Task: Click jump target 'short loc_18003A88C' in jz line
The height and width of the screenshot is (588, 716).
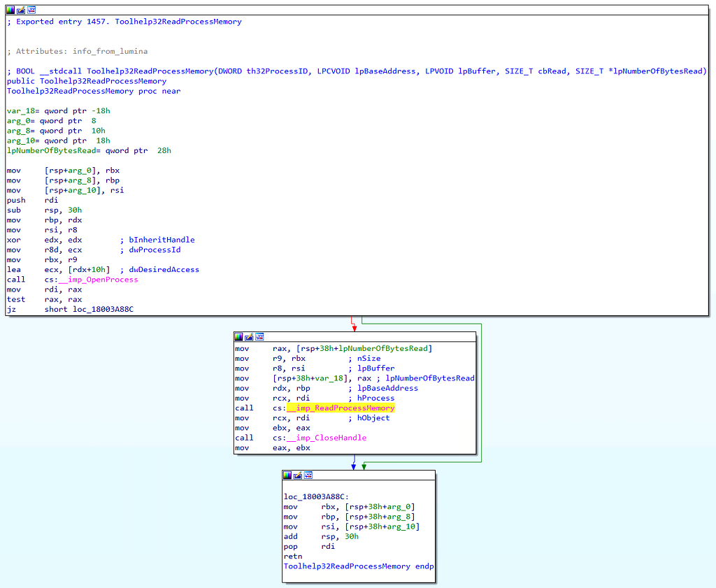Action: 89,309
